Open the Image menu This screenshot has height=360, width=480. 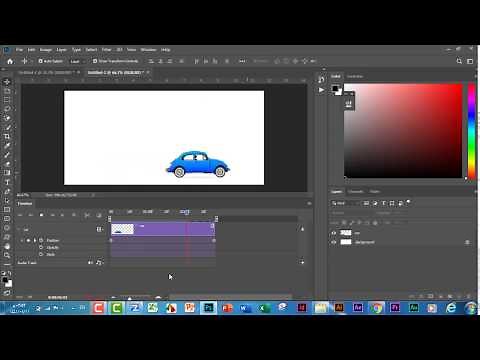click(46, 50)
